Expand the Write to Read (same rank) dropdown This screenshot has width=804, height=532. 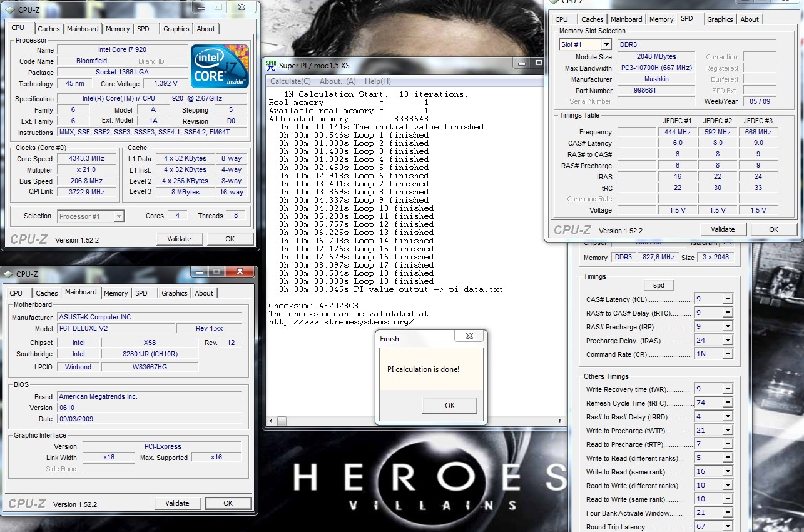coord(728,472)
